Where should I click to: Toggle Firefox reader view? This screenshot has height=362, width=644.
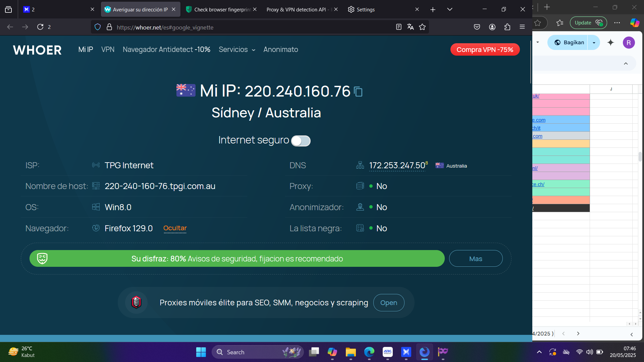tap(398, 27)
